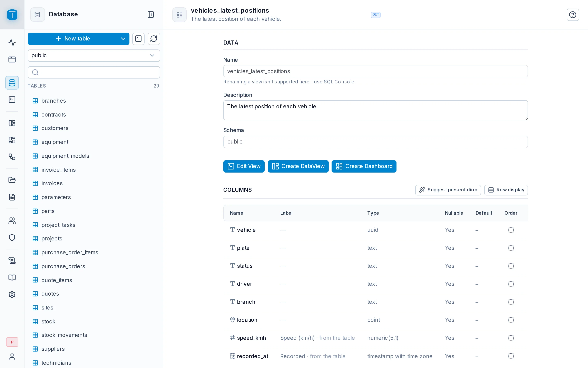588x368 pixels.
Task: Select the speed_kmh column row
Action: click(x=375, y=338)
